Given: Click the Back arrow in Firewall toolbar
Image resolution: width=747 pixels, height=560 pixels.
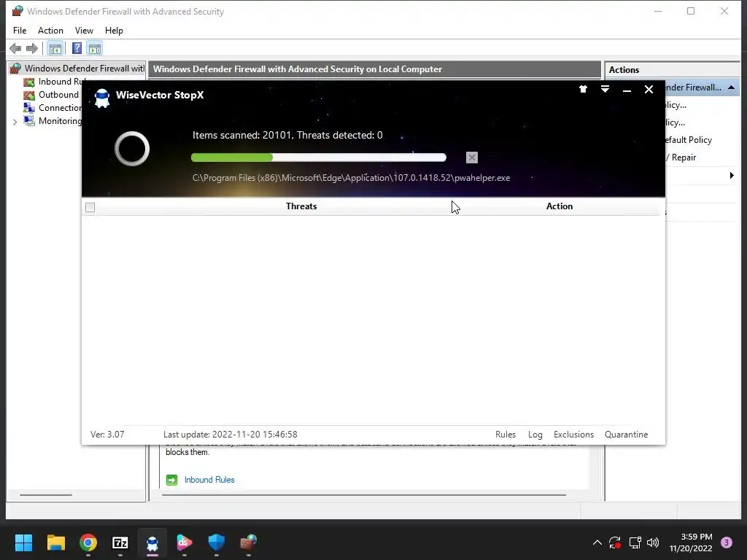Looking at the screenshot, I should [x=15, y=49].
